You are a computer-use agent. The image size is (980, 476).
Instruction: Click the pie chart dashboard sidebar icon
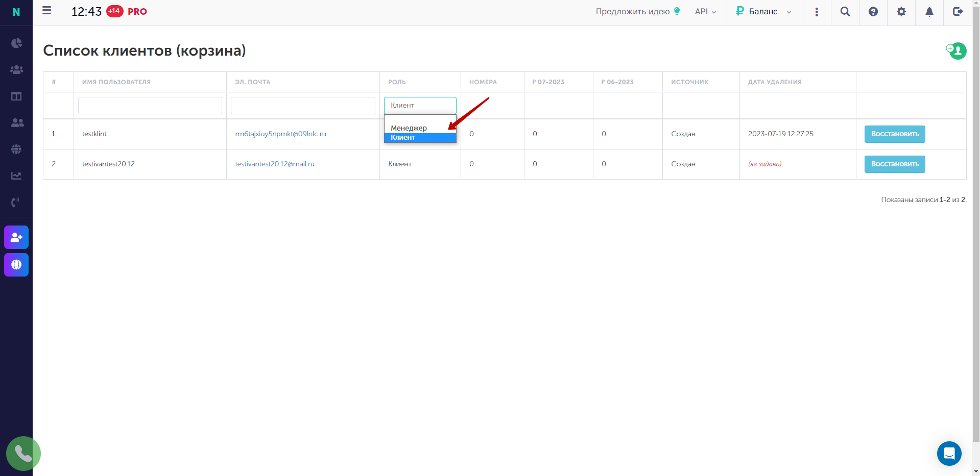click(16, 43)
